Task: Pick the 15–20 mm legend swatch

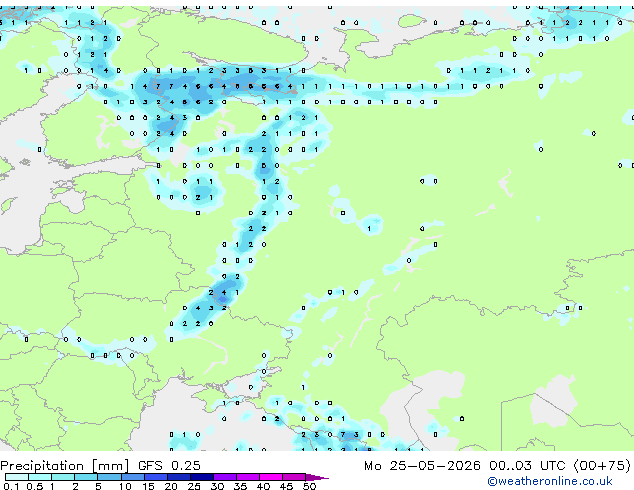Action: (x=155, y=477)
